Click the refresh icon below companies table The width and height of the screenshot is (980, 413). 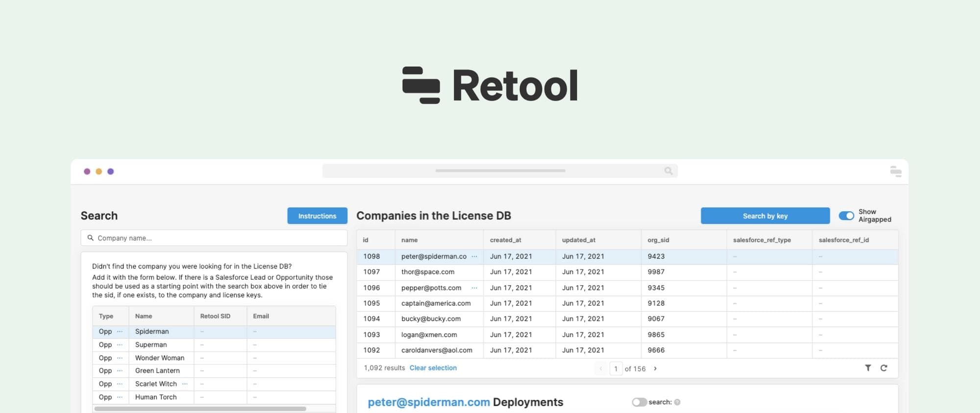point(883,368)
